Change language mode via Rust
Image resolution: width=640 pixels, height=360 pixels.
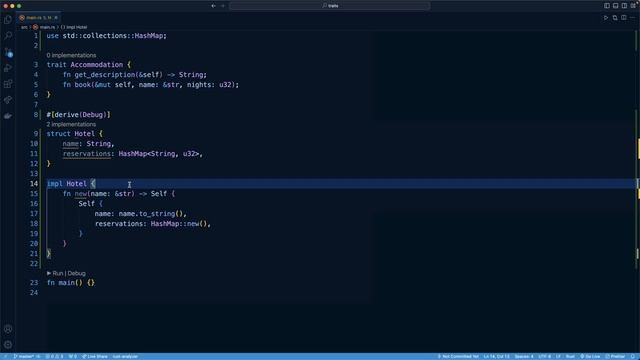point(570,356)
